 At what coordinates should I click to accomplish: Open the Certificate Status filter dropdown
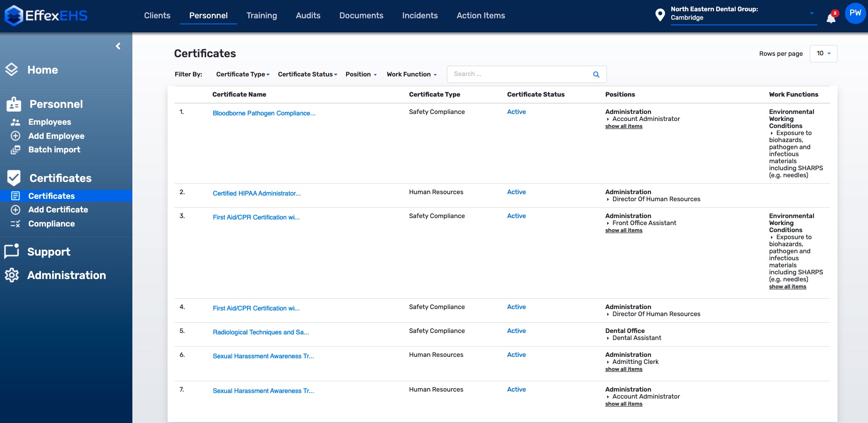tap(307, 75)
